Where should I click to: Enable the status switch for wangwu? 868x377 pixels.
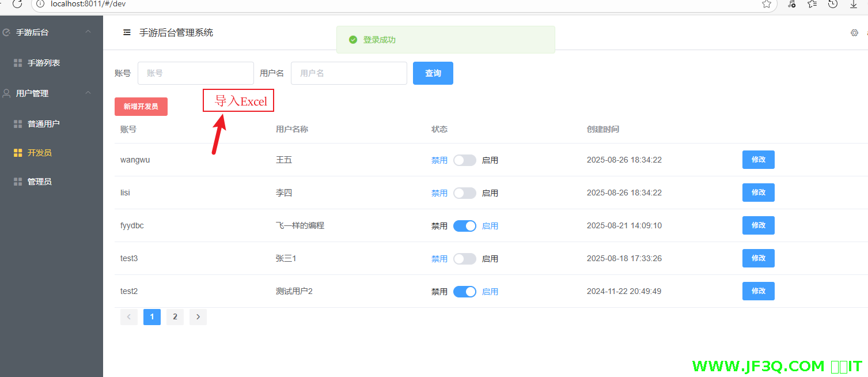pos(464,160)
